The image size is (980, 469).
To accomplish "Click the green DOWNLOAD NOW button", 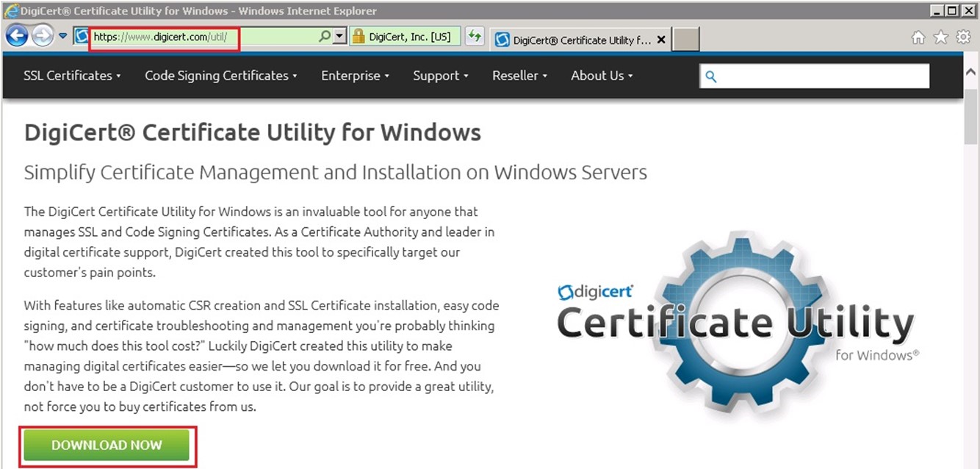I will pos(107,445).
